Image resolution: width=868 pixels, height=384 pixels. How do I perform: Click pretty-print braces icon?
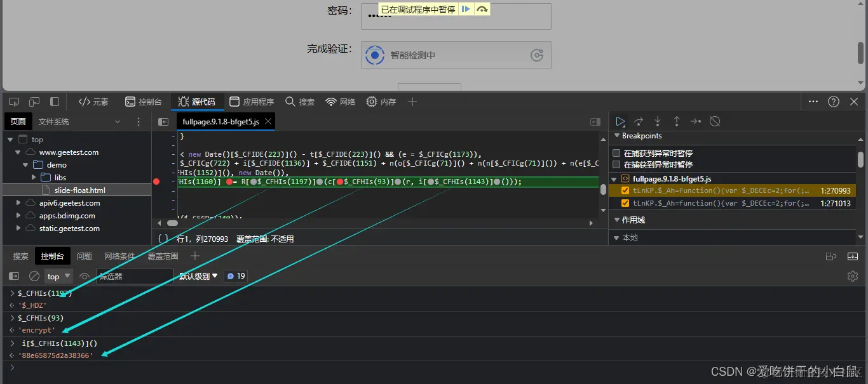click(163, 239)
